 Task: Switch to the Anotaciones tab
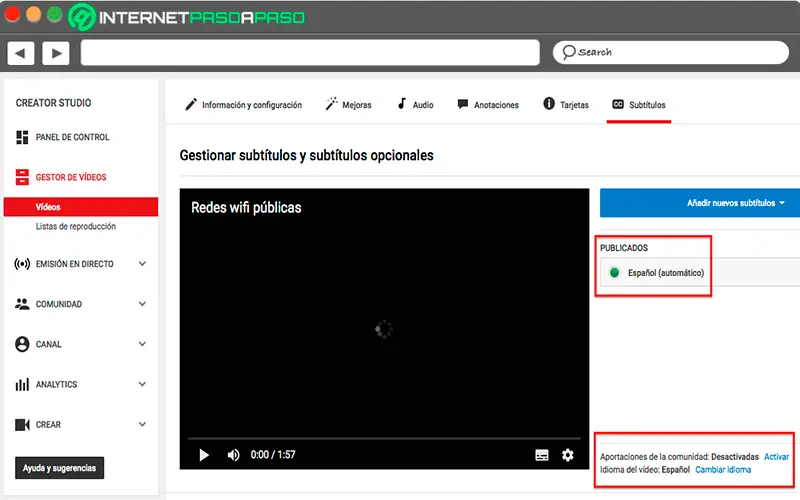(x=488, y=105)
